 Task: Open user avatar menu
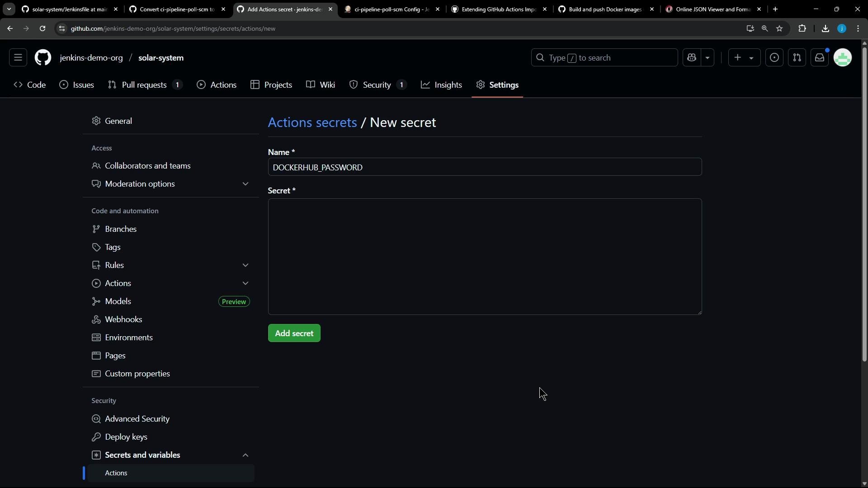click(x=843, y=58)
